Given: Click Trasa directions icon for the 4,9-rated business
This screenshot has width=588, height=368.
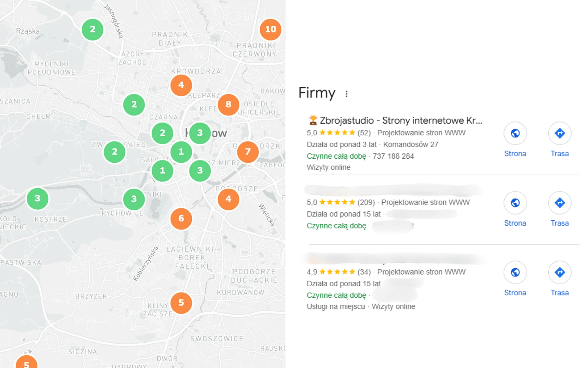Looking at the screenshot, I should [559, 272].
